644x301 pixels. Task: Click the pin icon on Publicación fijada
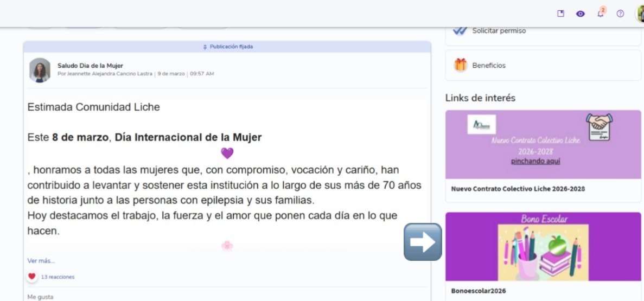click(x=205, y=47)
